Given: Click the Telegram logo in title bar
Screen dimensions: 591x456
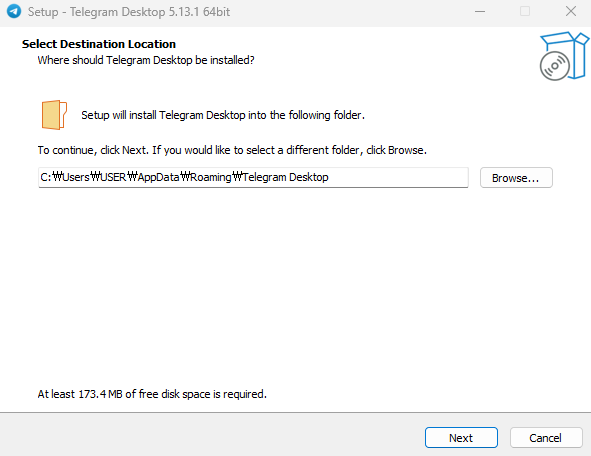Looking at the screenshot, I should [14, 11].
